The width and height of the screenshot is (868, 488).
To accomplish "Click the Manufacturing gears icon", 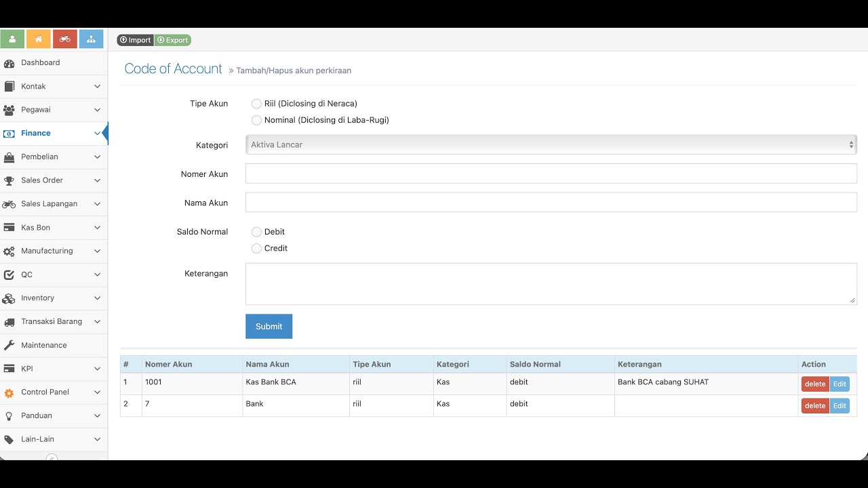I will point(9,251).
